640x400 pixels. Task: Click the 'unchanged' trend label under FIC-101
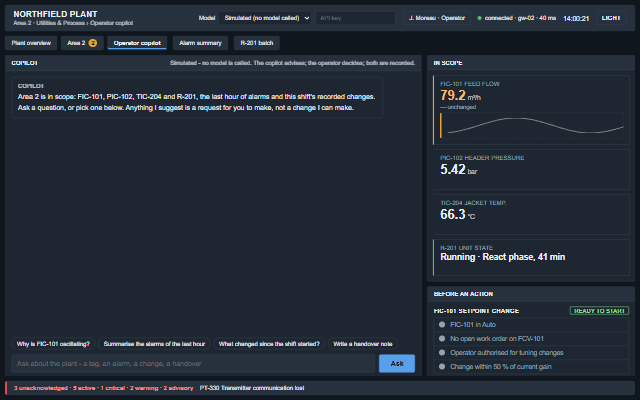click(458, 107)
